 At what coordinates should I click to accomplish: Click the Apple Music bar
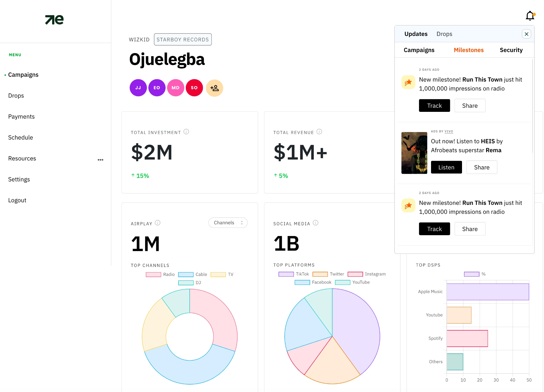[x=488, y=292]
